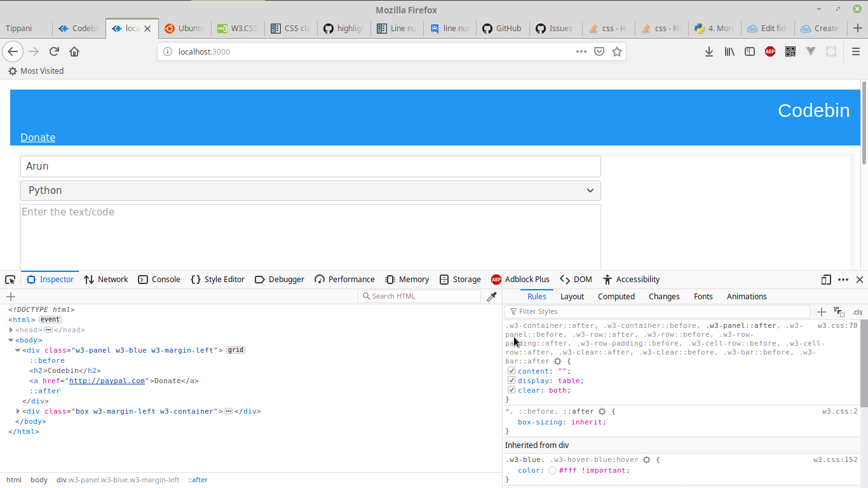The image size is (868, 488).
Task: Open page actions three-dot menu in URL bar
Action: pos(581,51)
